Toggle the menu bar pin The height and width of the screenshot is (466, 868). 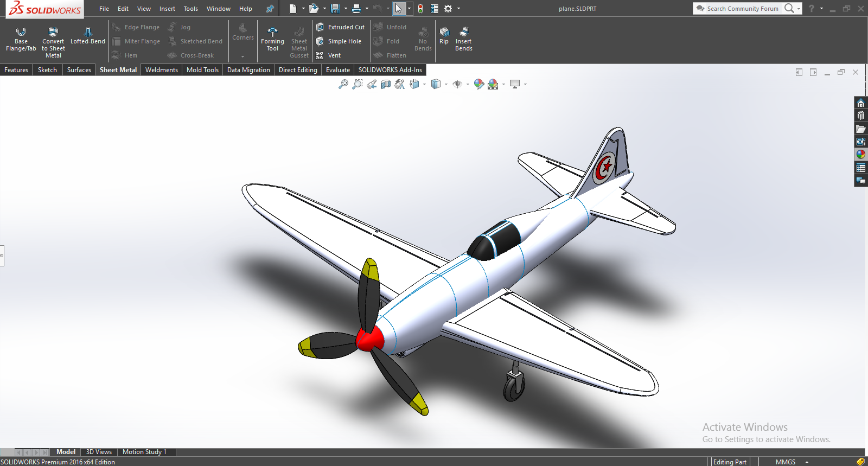pyautogui.click(x=270, y=9)
